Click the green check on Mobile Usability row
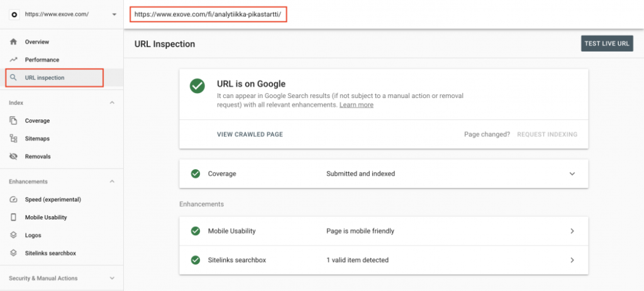 [196, 231]
